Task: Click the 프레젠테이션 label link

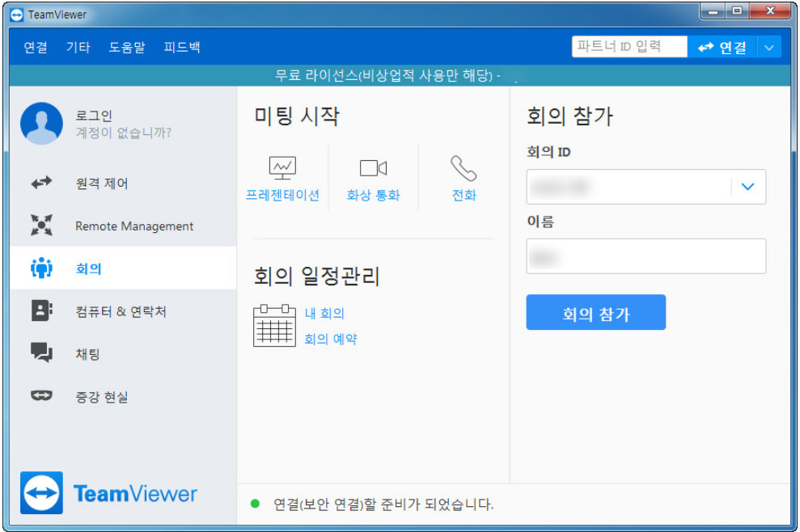Action: tap(282, 195)
